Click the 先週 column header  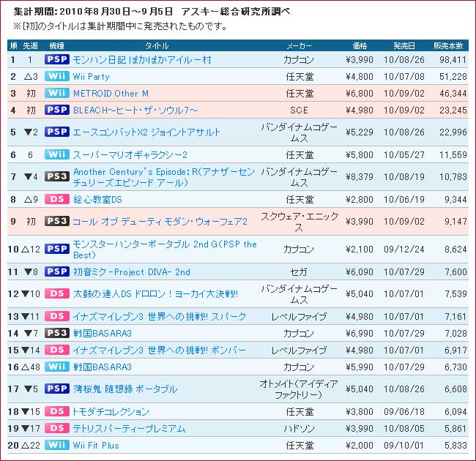pyautogui.click(x=30, y=46)
